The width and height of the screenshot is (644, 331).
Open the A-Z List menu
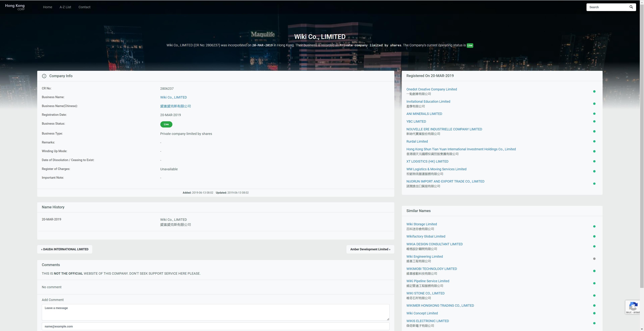tap(65, 7)
